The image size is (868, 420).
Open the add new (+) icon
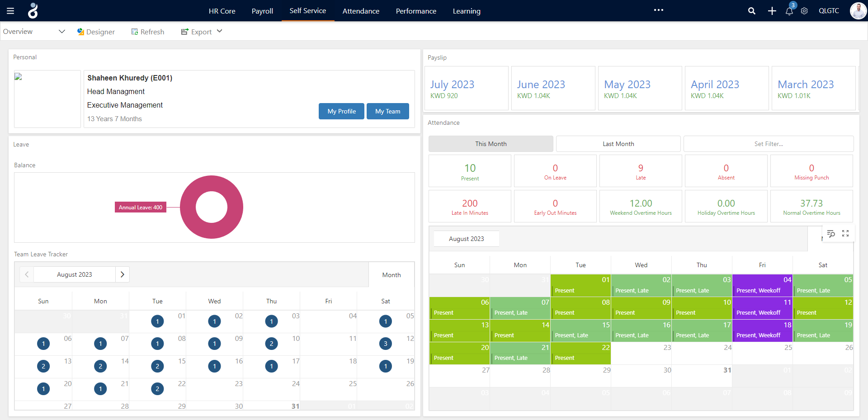[772, 11]
